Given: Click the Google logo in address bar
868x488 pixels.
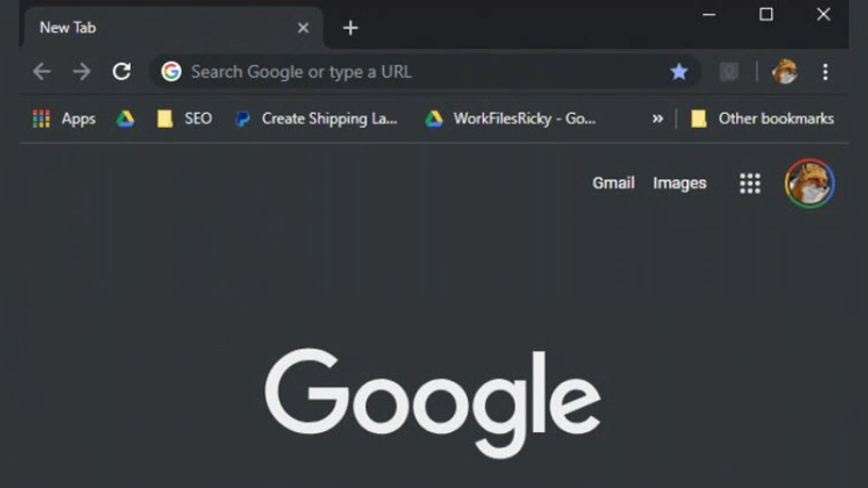Looking at the screenshot, I should pos(171,72).
